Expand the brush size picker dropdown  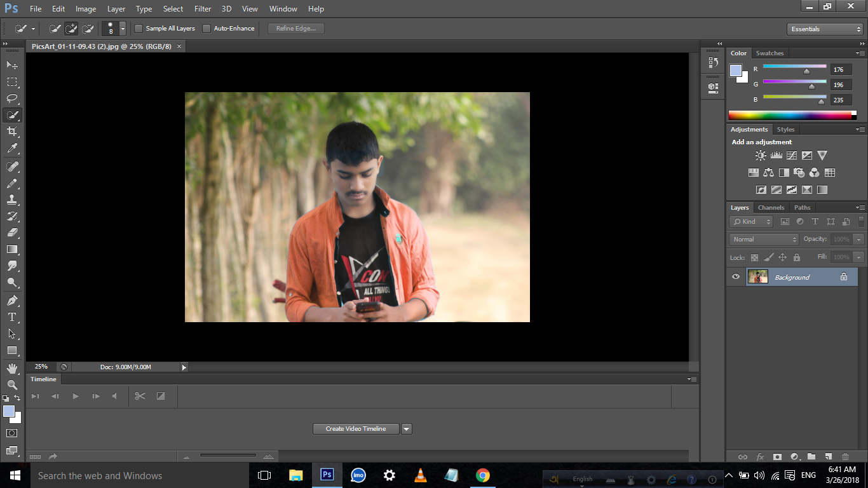(123, 29)
